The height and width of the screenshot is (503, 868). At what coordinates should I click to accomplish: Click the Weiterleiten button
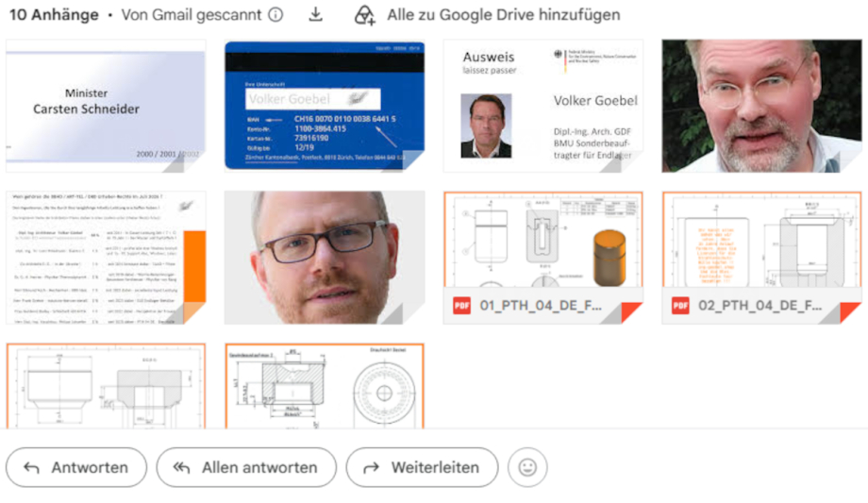click(x=422, y=467)
